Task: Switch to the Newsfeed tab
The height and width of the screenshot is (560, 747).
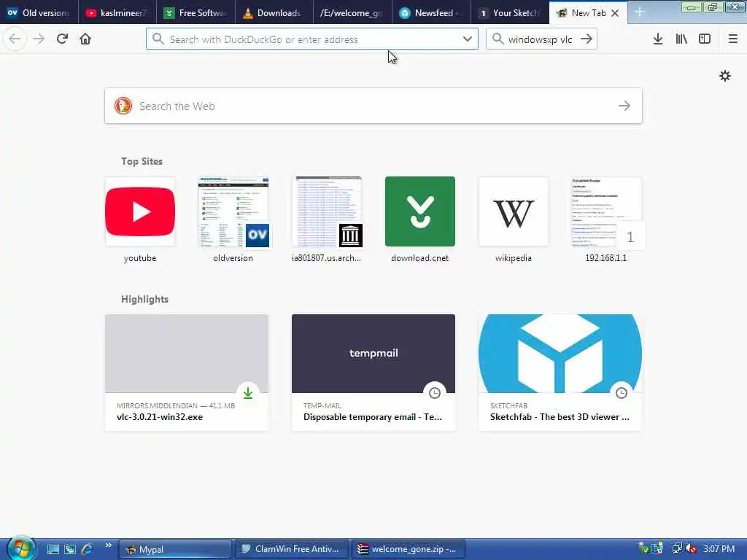Action: pyautogui.click(x=430, y=13)
